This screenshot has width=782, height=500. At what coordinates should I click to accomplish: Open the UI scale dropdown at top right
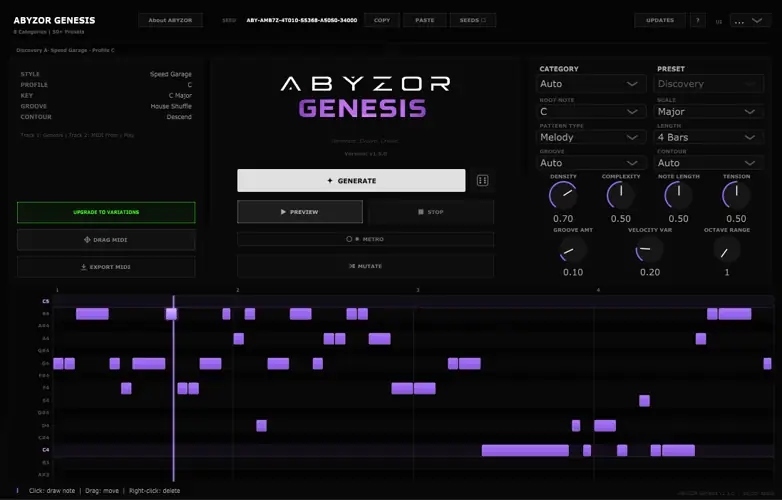pos(749,20)
